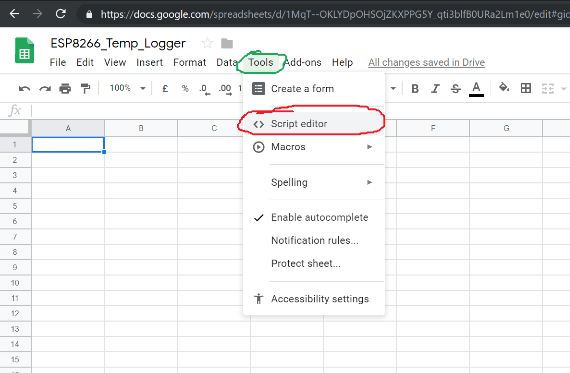The width and height of the screenshot is (570, 373).
Task: Format as currency with pound icon
Action: point(165,88)
